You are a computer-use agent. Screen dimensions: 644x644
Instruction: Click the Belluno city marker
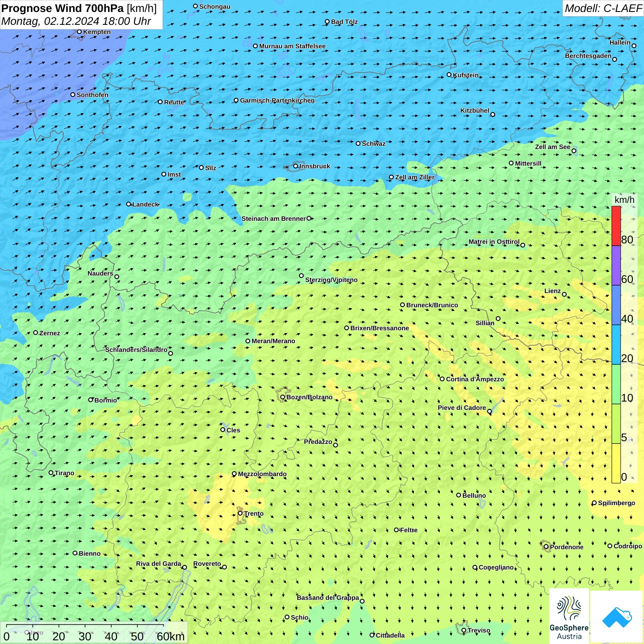458,495
